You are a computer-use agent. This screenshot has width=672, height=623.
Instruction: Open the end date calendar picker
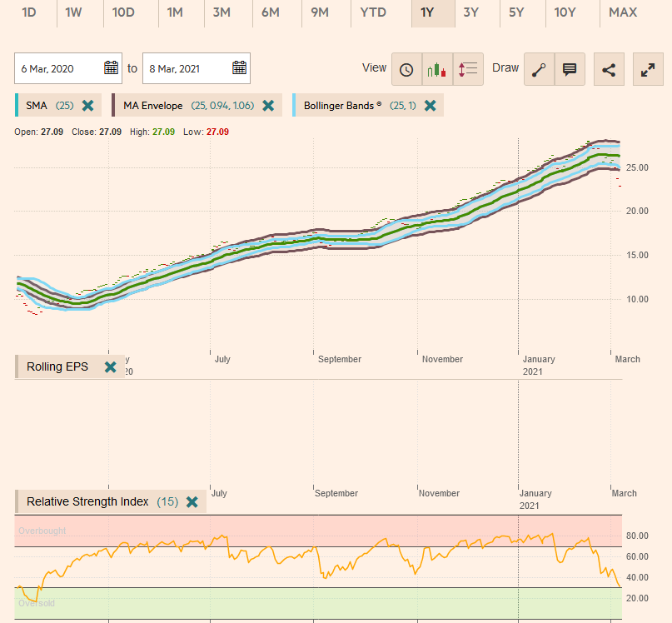pos(240,68)
